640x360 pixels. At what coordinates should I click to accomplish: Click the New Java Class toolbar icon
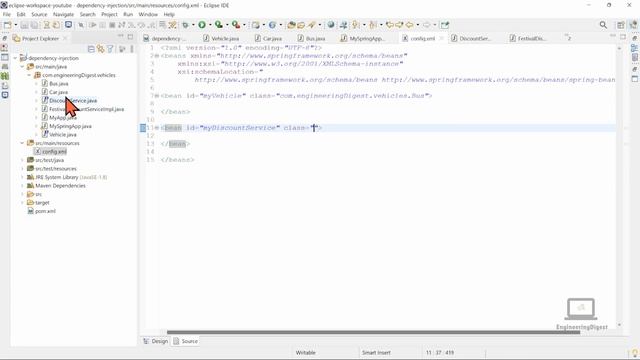coord(272,25)
